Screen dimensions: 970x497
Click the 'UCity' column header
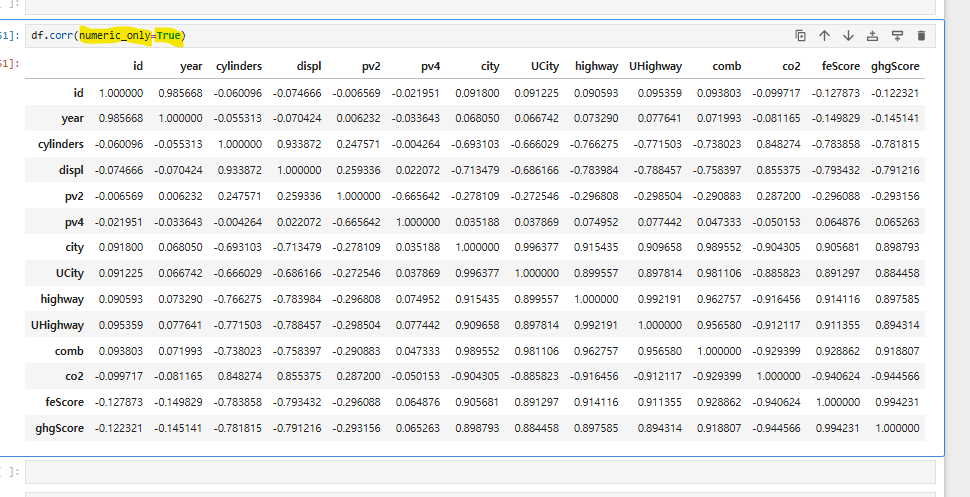click(x=544, y=66)
